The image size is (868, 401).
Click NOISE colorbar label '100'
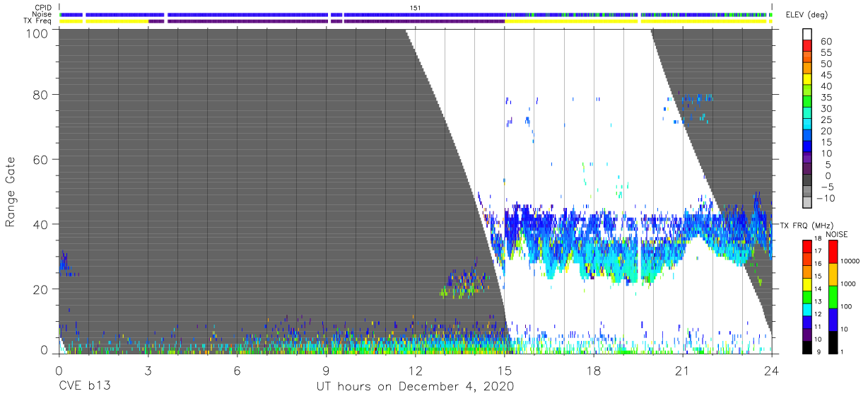847,307
